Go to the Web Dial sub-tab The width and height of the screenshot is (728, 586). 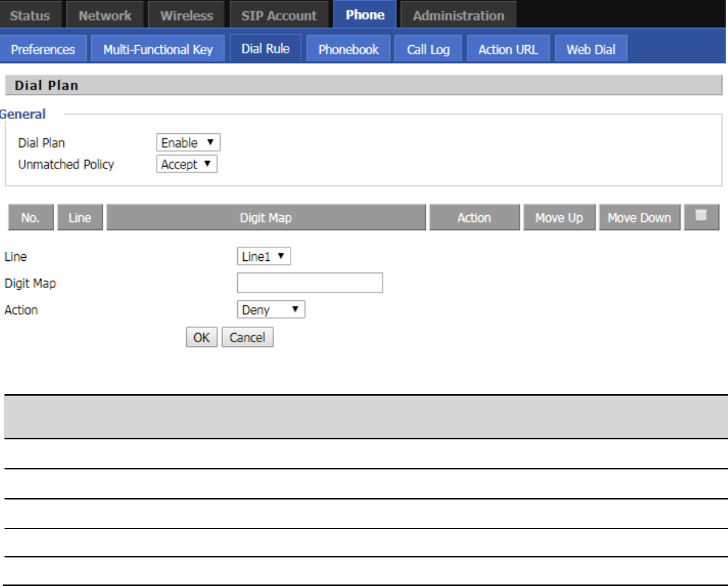[x=591, y=49]
